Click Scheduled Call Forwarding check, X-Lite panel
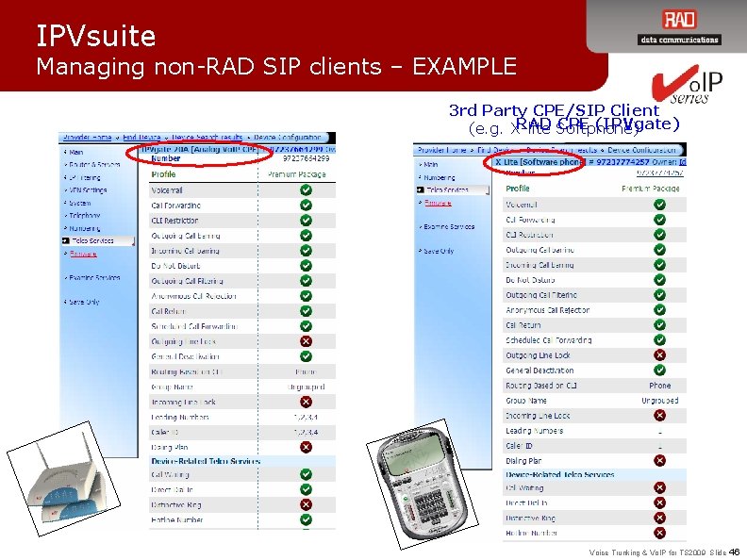747x560 pixels. tap(659, 340)
